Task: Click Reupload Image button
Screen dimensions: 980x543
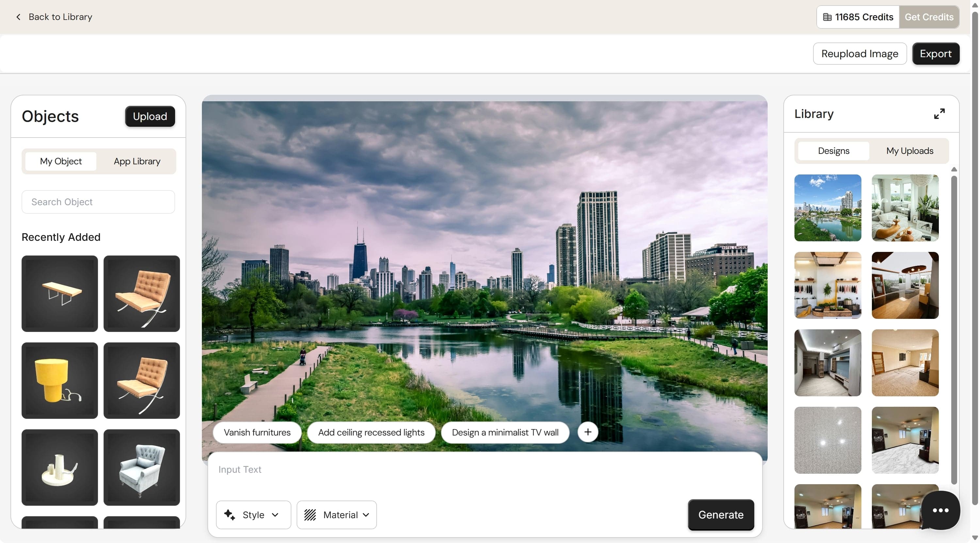Action: (859, 54)
